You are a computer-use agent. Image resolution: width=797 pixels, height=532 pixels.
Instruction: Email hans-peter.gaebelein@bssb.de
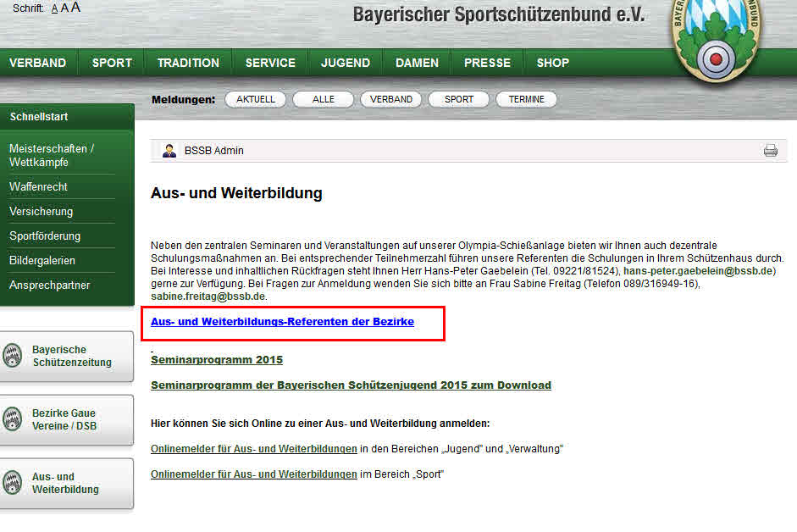pos(700,271)
